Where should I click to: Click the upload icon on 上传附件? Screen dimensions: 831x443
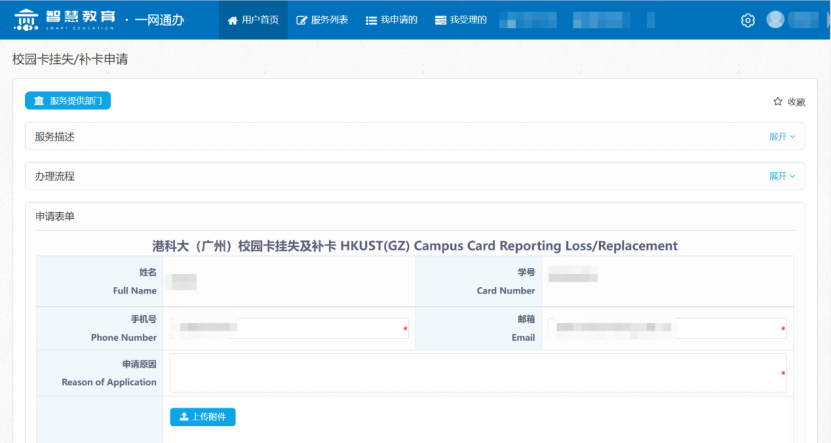[184, 417]
